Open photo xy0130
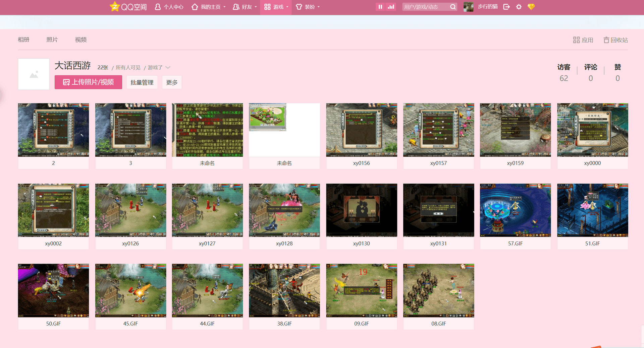Screen dimensions: 644x348 pyautogui.click(x=362, y=210)
